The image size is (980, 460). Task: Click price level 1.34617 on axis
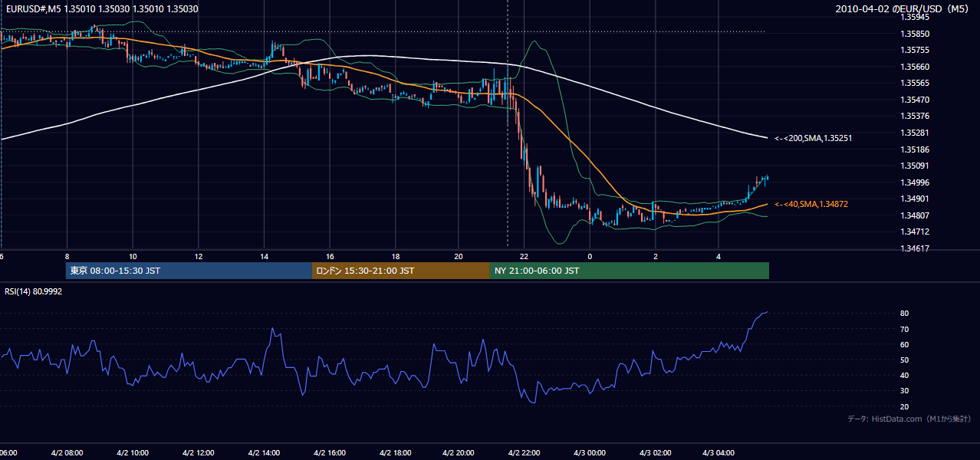coord(916,248)
